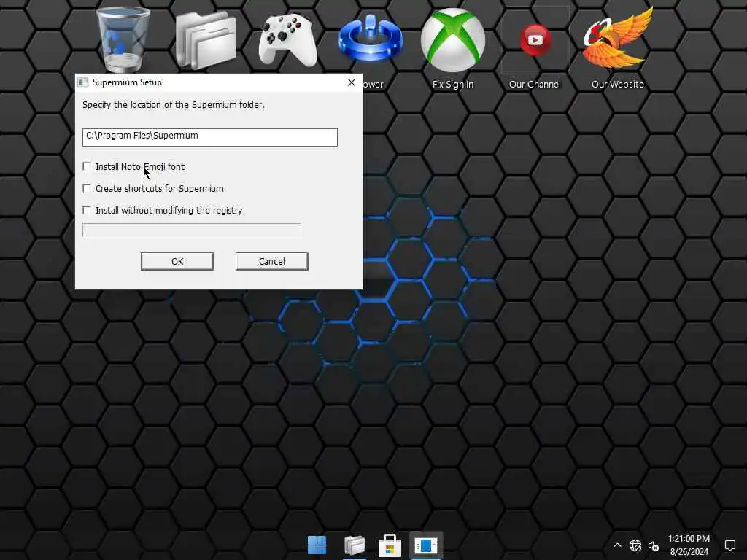Open the Recycle Bin desktop icon
This screenshot has width=747, height=560.
[123, 39]
